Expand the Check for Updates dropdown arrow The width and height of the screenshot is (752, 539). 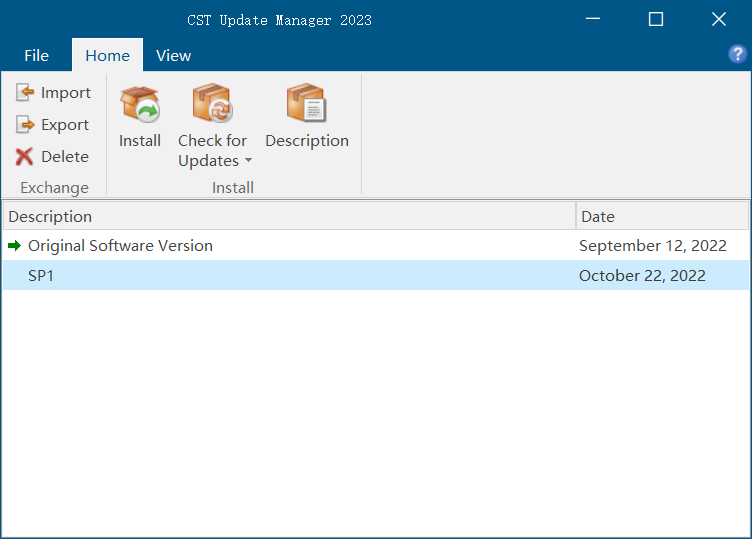[x=248, y=160]
